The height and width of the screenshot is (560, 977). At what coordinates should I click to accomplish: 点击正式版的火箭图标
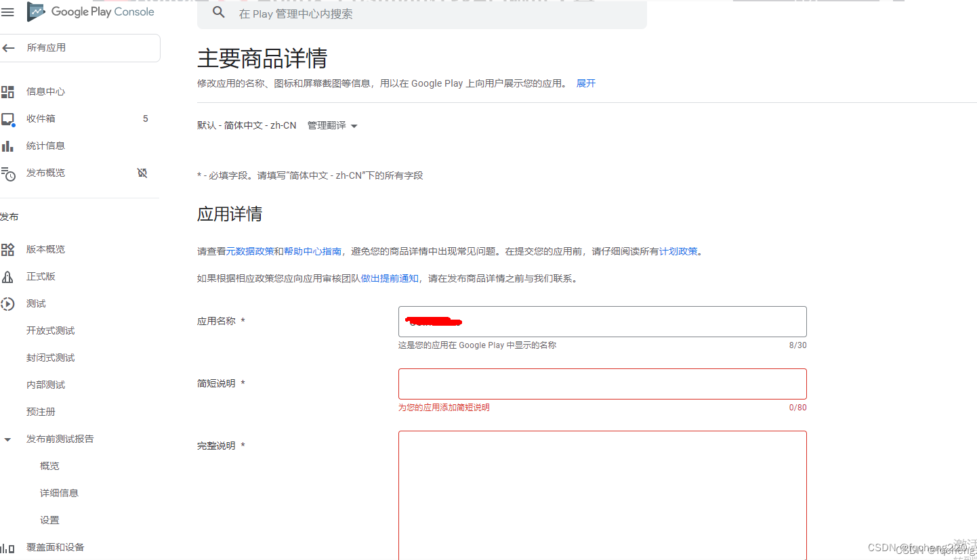click(9, 276)
